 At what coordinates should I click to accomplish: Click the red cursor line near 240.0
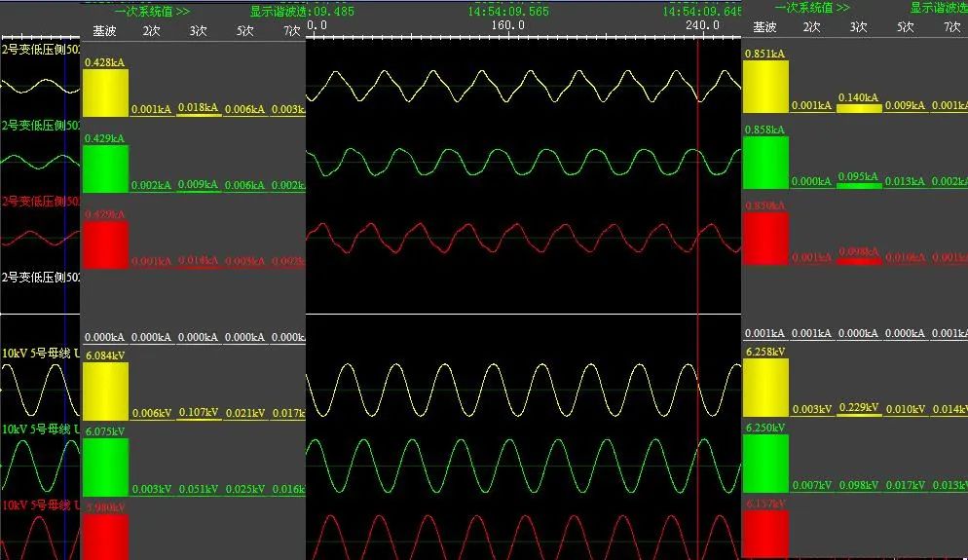coord(697,195)
